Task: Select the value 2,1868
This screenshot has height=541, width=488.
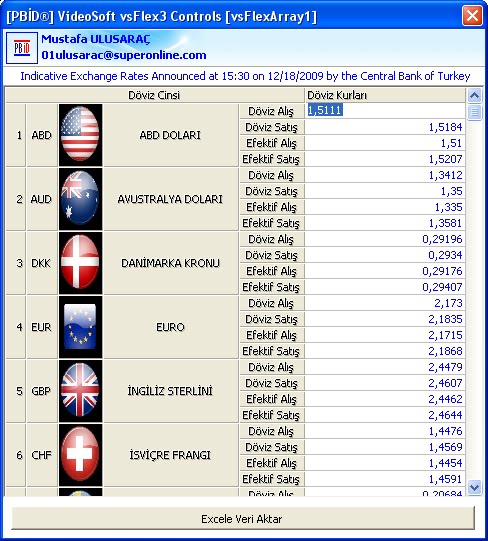Action: tap(385, 351)
